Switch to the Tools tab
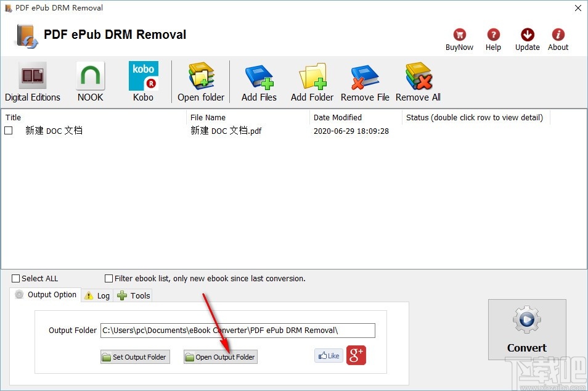Viewport: 588px width, 391px height. pos(134,295)
